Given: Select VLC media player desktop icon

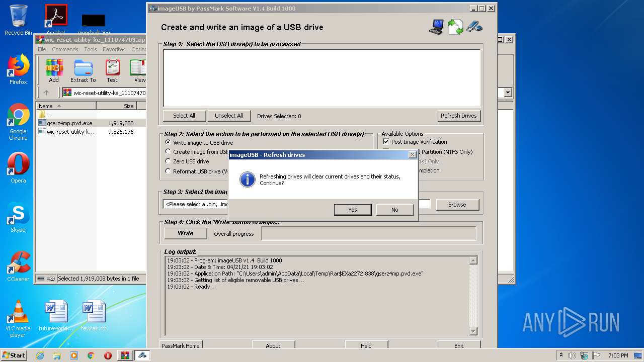Looking at the screenshot, I should coord(18,319).
